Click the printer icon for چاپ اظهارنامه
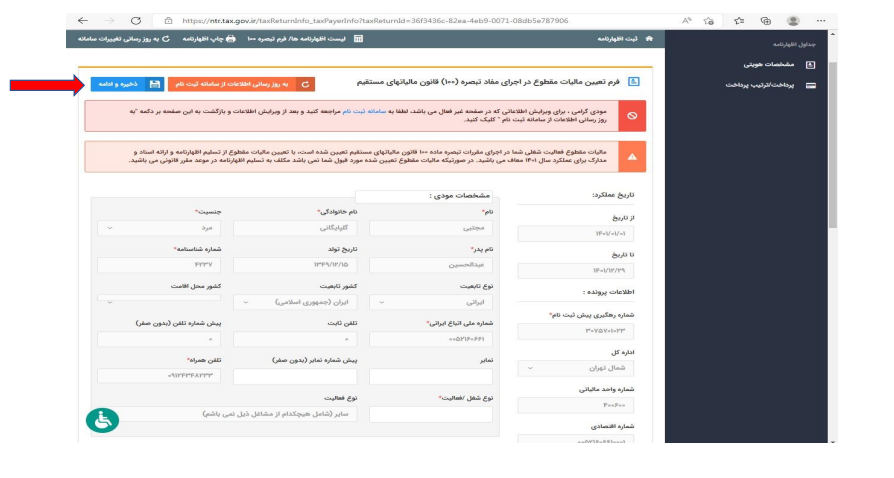Image resolution: width=894 pixels, height=478 pixels. pyautogui.click(x=231, y=39)
